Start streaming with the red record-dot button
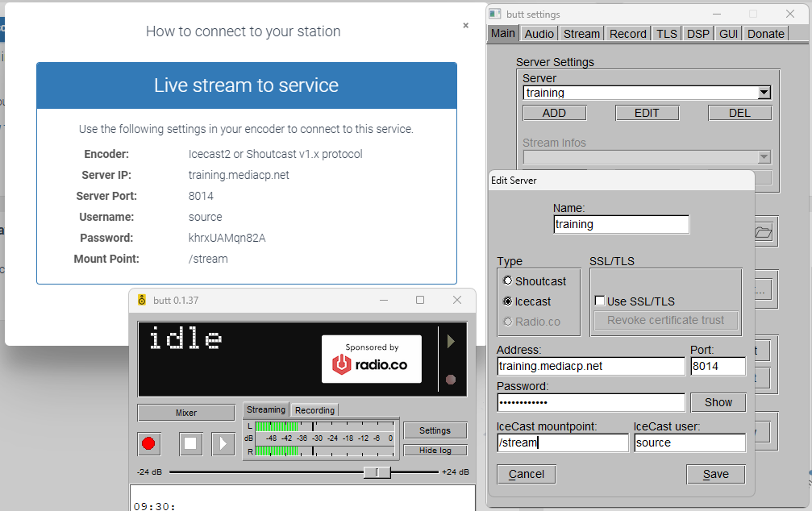Viewport: 812px width, 511px height. [148, 443]
